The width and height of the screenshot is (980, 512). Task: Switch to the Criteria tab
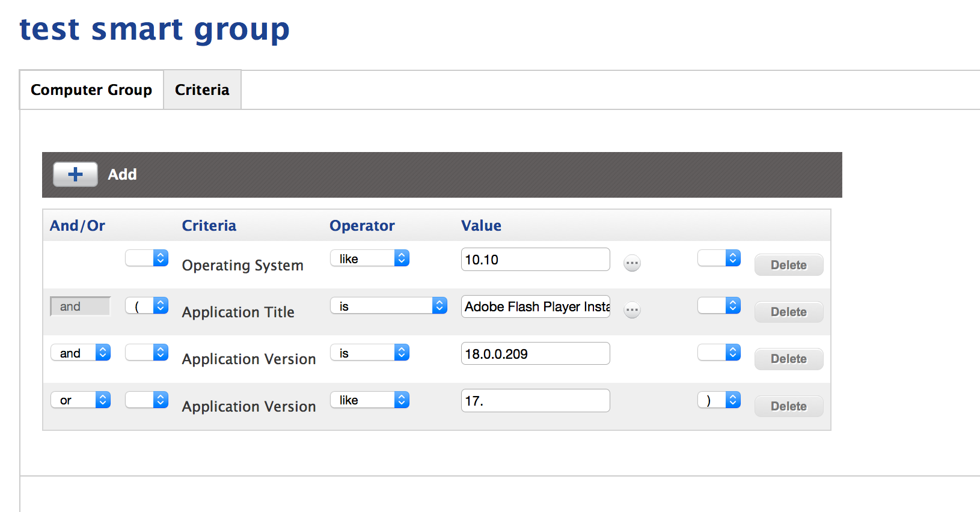point(202,90)
